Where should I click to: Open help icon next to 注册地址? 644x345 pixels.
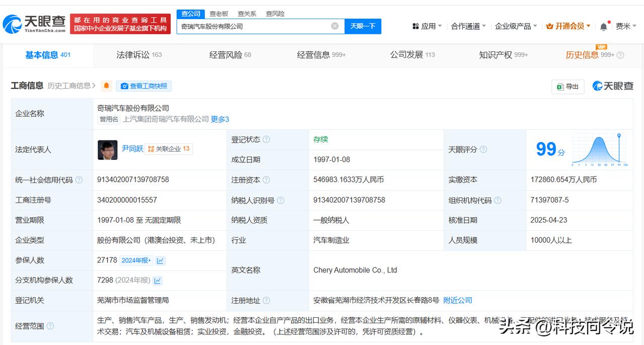tap(266, 301)
